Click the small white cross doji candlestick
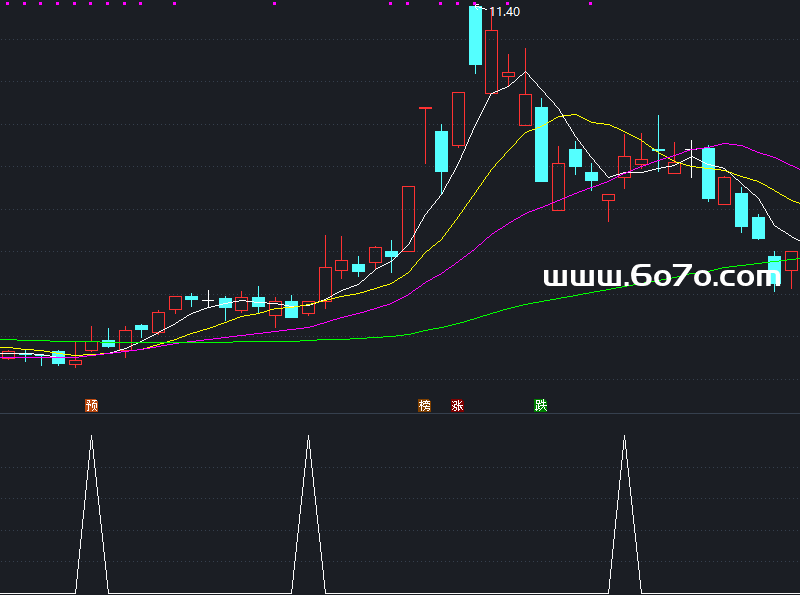 coord(208,299)
